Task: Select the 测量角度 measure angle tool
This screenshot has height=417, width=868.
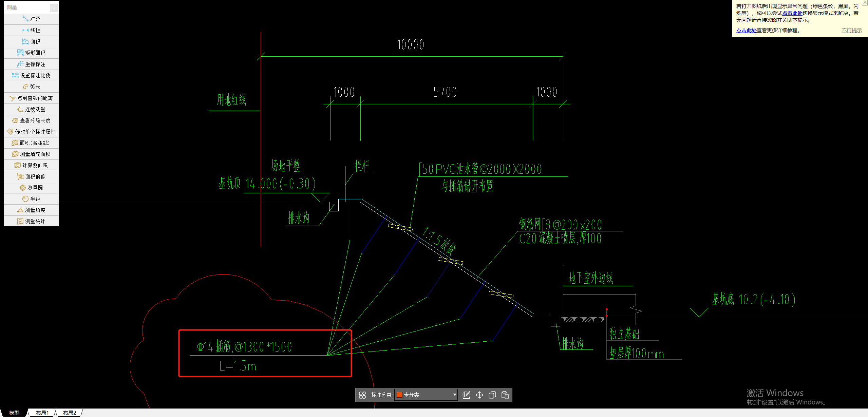Action: click(31, 210)
